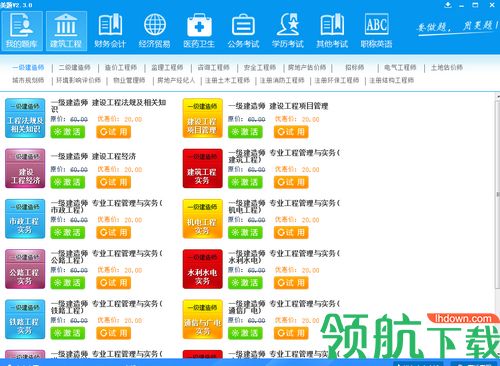Activate 机电工程 course with 激活 button
The width and height of the screenshot is (500, 366).
(x=245, y=232)
